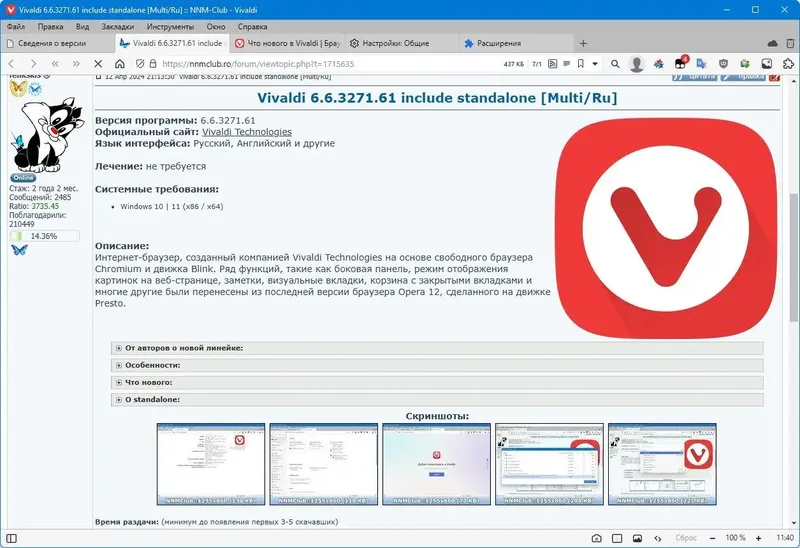Open the Окно menu
This screenshot has height=548, width=800.
216,27
